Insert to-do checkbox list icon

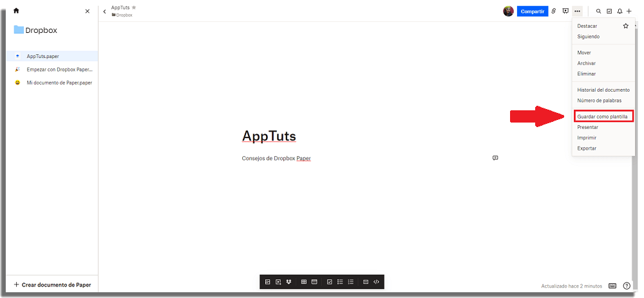(x=329, y=282)
